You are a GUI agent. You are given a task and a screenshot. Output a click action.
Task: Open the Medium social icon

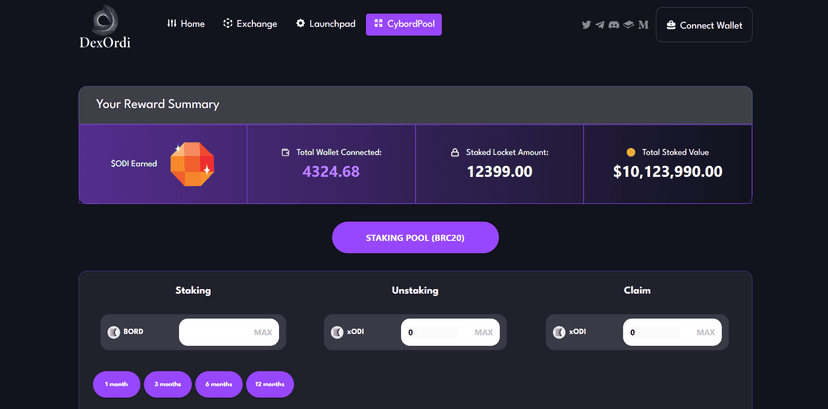click(x=643, y=25)
